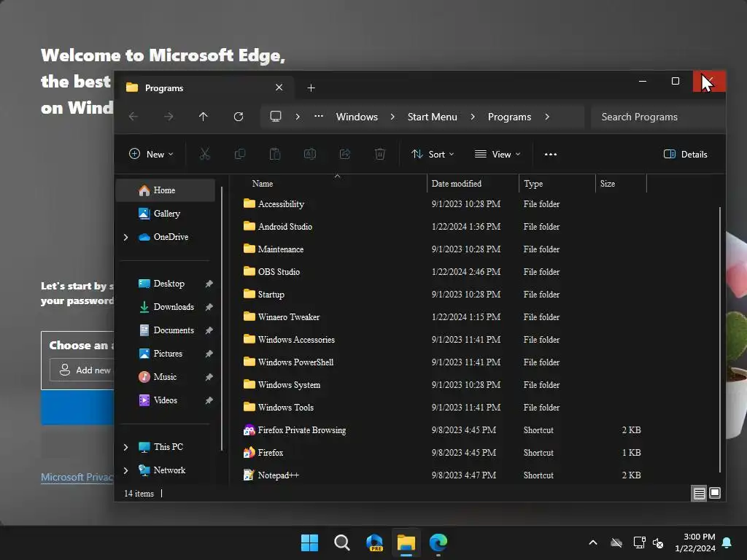747x560 pixels.
Task: Expand the Network tree node
Action: (x=125, y=470)
